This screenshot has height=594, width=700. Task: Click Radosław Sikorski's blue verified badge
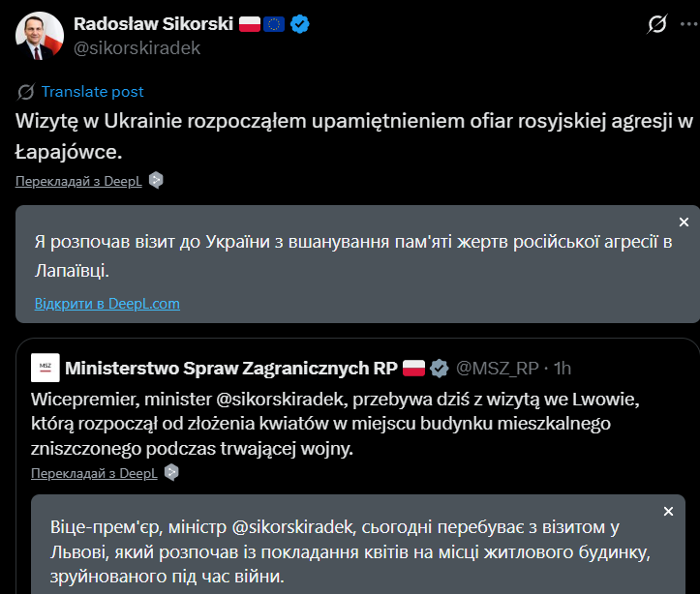tap(301, 24)
